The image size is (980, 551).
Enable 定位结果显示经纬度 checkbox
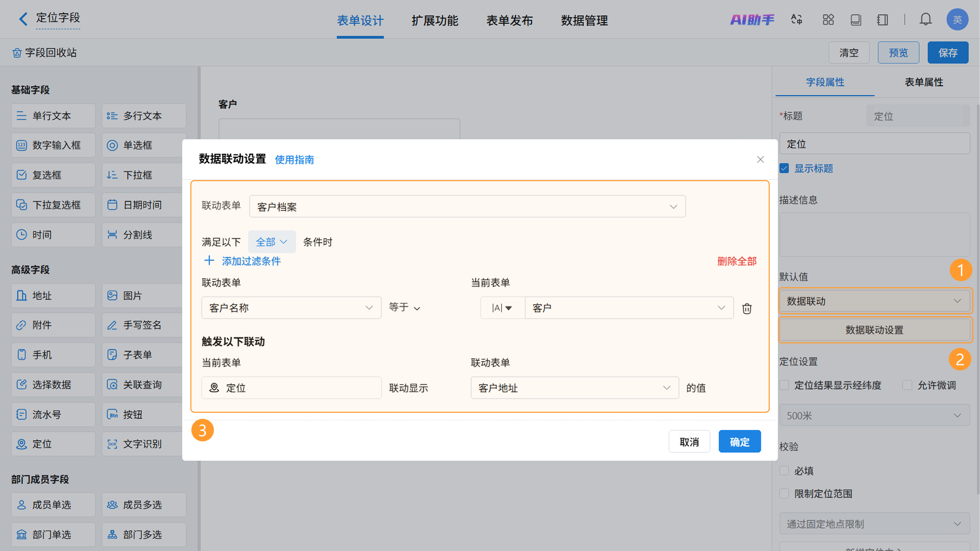coord(785,385)
